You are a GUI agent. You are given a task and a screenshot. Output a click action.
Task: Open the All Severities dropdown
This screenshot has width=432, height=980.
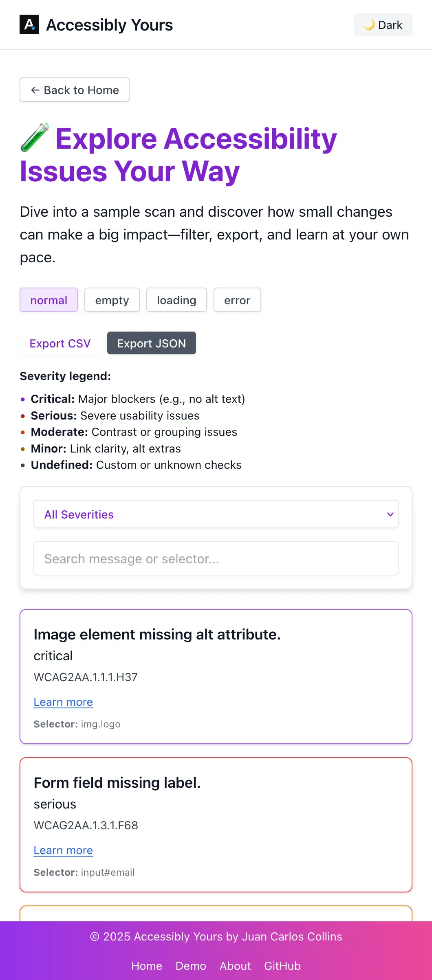coord(216,514)
